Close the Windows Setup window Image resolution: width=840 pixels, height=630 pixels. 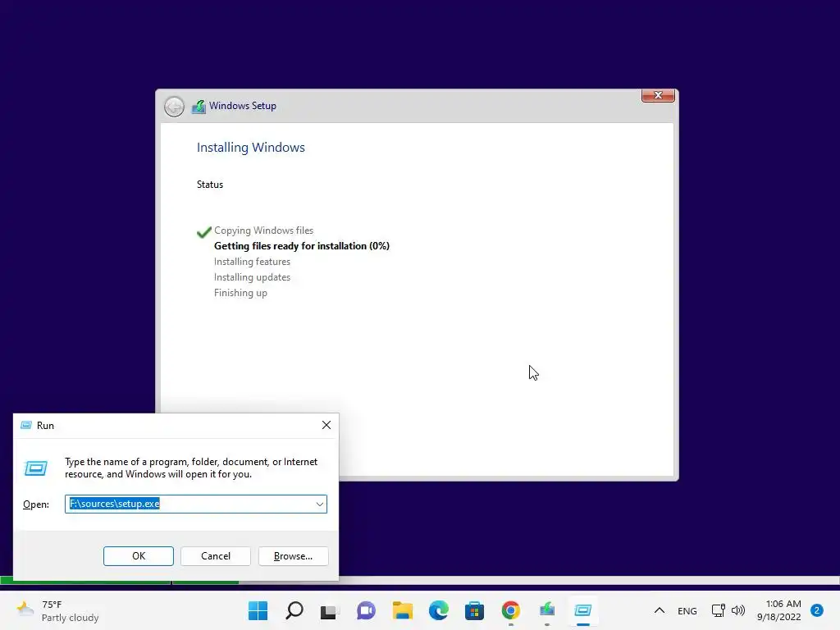[658, 95]
